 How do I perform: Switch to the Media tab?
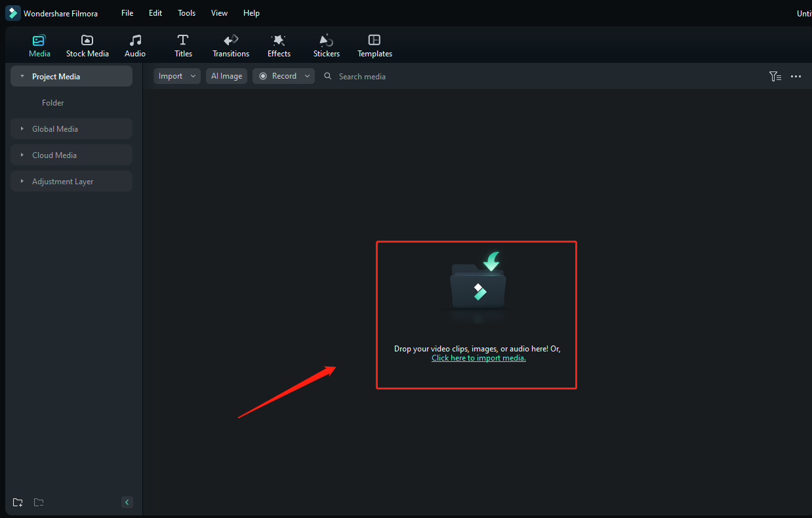pos(39,45)
